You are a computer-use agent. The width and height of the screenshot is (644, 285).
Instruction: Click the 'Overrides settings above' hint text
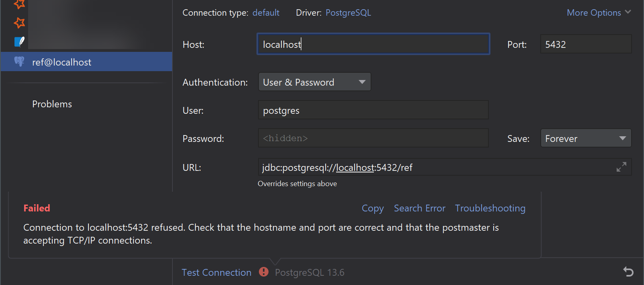pyautogui.click(x=297, y=184)
